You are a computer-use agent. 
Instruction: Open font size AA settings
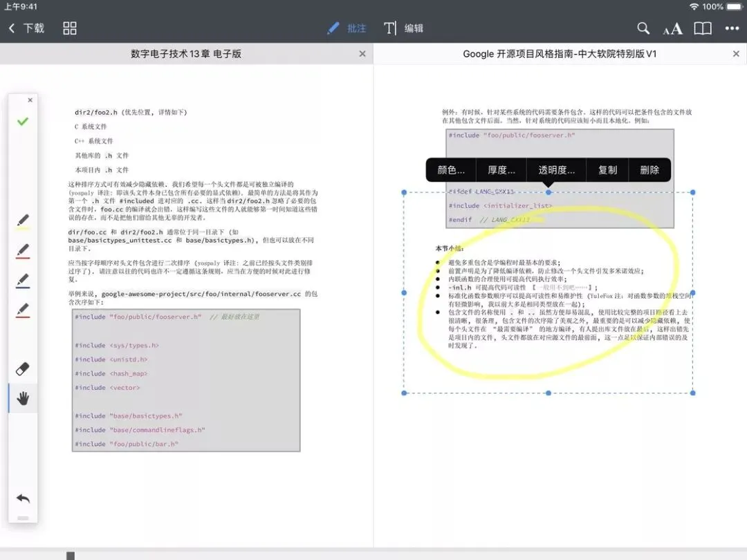[672, 28]
